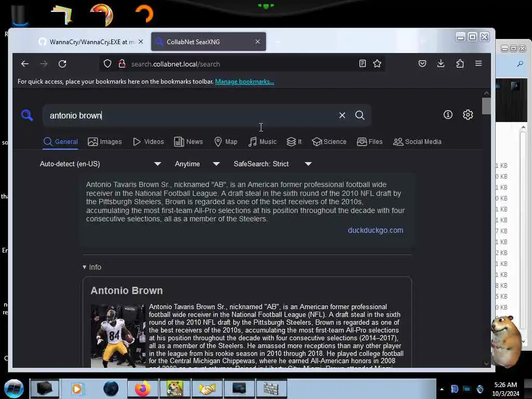Click the hamster desktop character
This screenshot has width=532, height=399.
click(x=506, y=341)
